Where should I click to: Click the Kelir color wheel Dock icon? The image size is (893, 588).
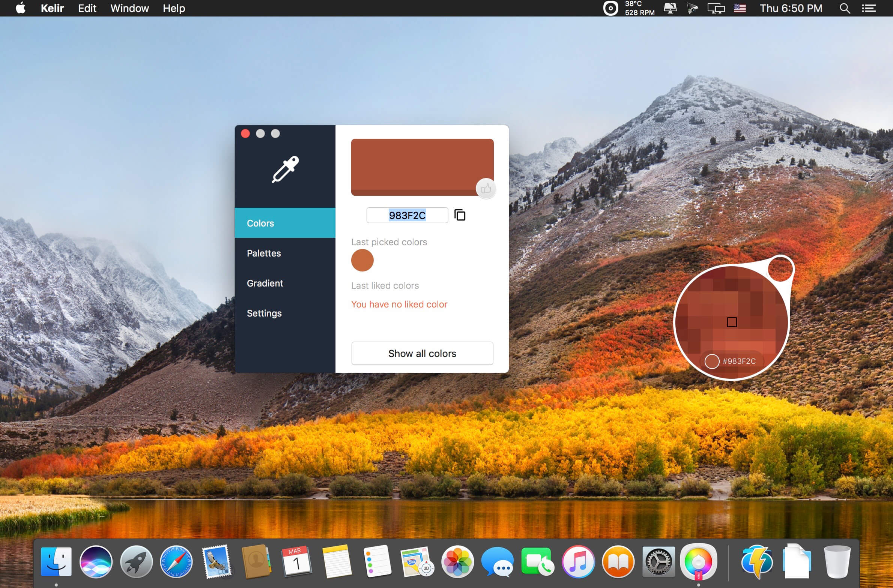[698, 562]
